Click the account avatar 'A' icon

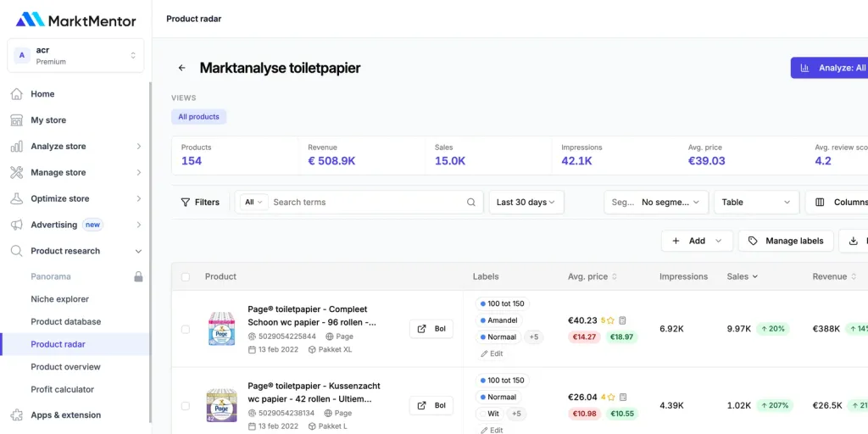click(x=21, y=55)
